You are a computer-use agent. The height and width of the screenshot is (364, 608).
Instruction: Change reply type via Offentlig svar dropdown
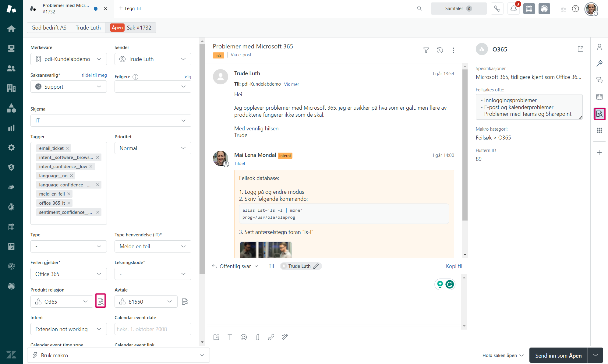tap(235, 266)
